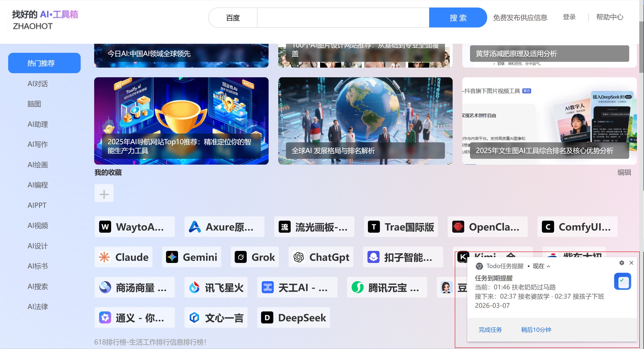Click the ChatGpt knot logo icon
Screen dimensions: 644x349
(298, 257)
